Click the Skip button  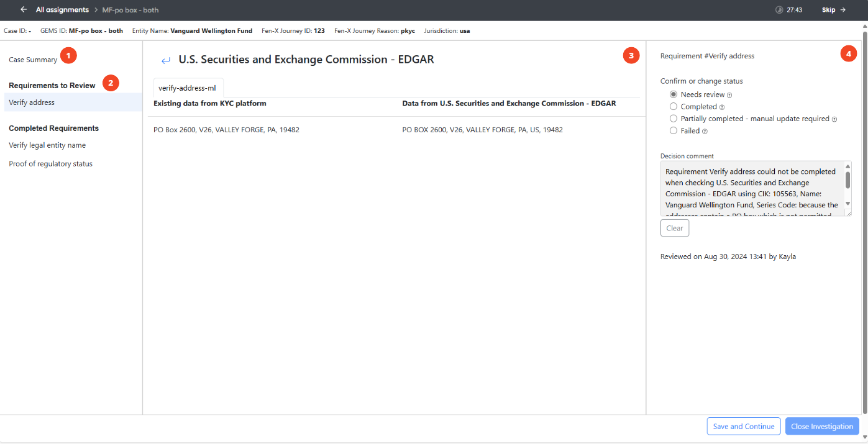point(834,10)
